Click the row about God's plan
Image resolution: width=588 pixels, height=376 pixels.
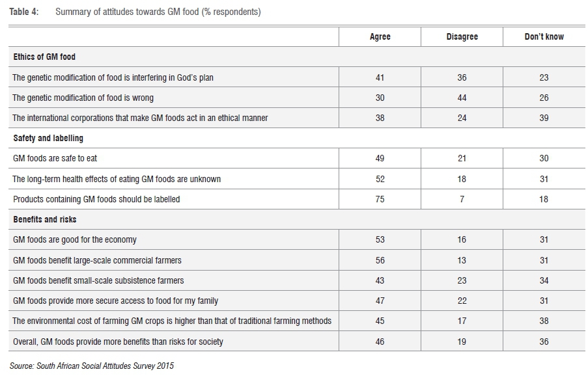pyautogui.click(x=113, y=77)
